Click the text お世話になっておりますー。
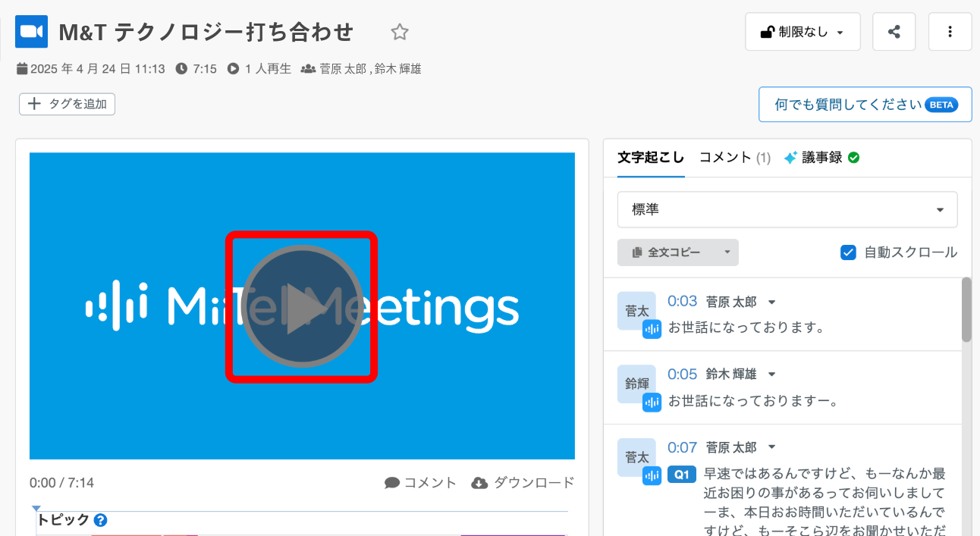Viewport: 980px width, 536px height. point(753,402)
